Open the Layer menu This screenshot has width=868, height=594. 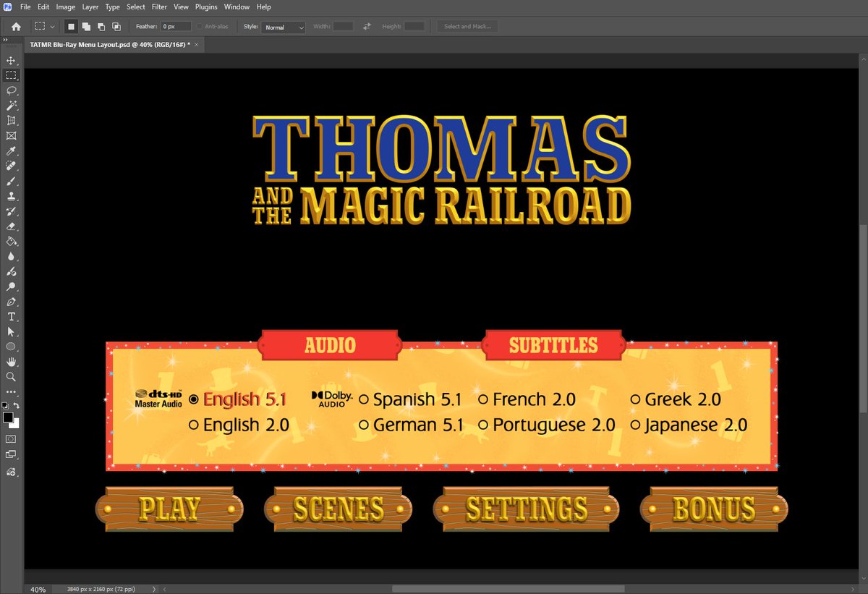[90, 7]
